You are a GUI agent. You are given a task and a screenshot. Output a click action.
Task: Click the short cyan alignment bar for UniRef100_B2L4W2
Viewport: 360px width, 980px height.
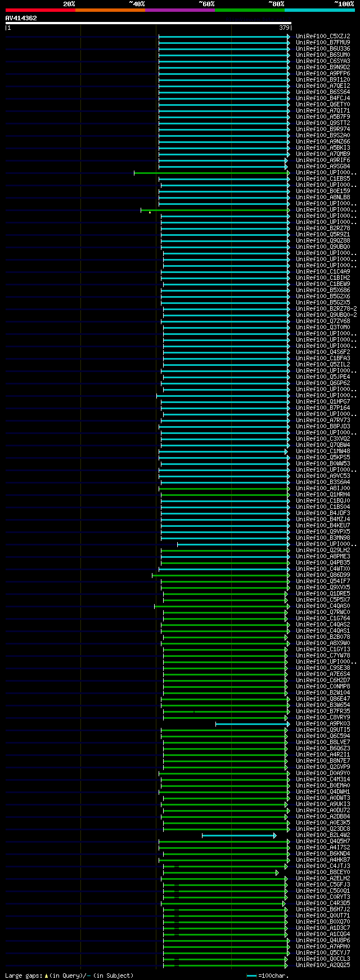point(239,835)
